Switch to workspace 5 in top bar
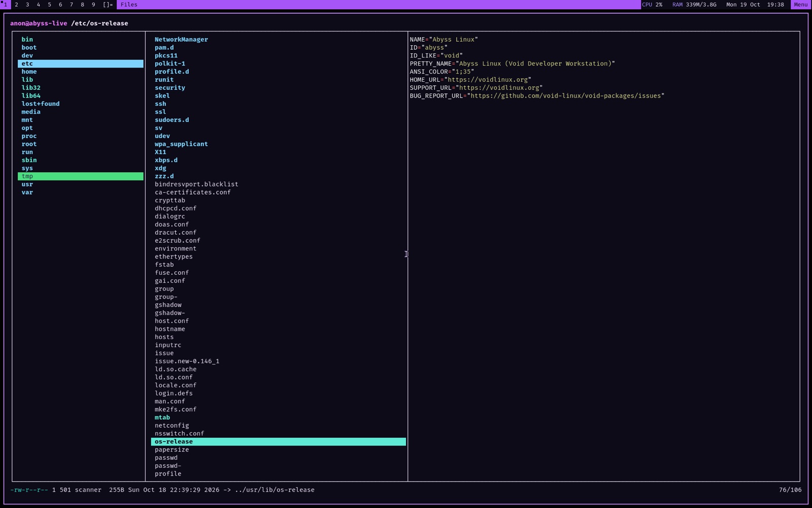Screen dimensions: 812x508 point(49,5)
